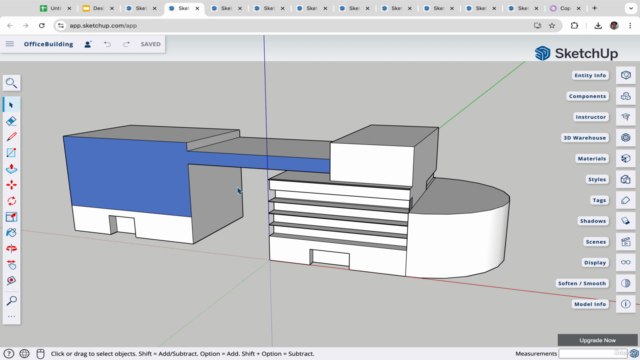Switch to the Des browser tab
Screen dimensions: 640x360
pos(98,8)
